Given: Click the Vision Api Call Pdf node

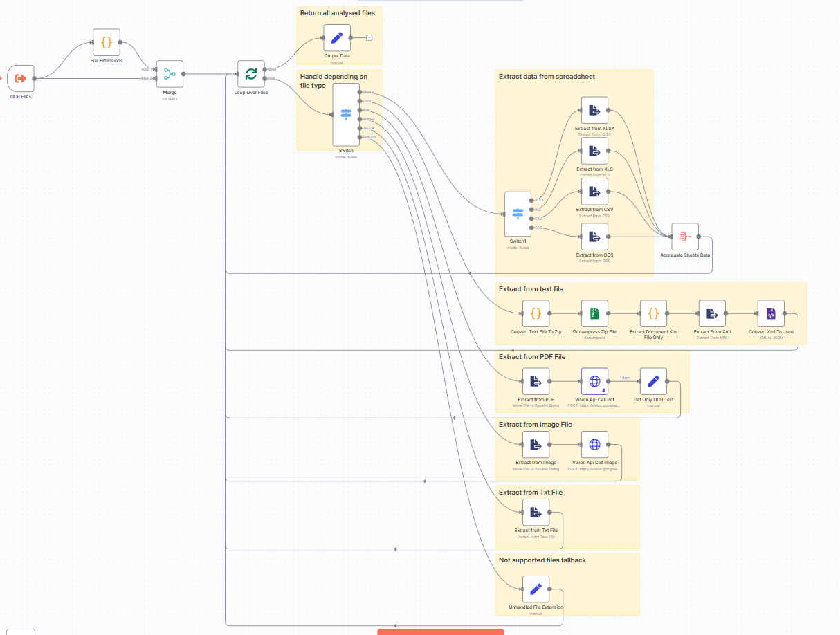Looking at the screenshot, I should click(x=594, y=380).
